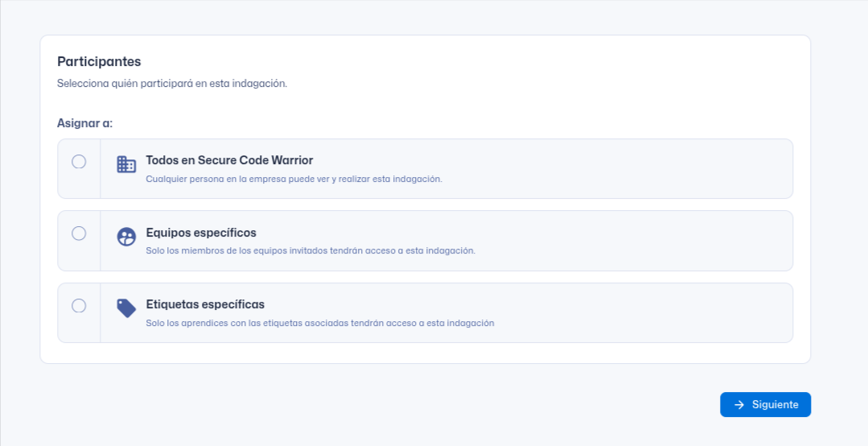Click the 'Equipos específicos' option title

coord(201,233)
